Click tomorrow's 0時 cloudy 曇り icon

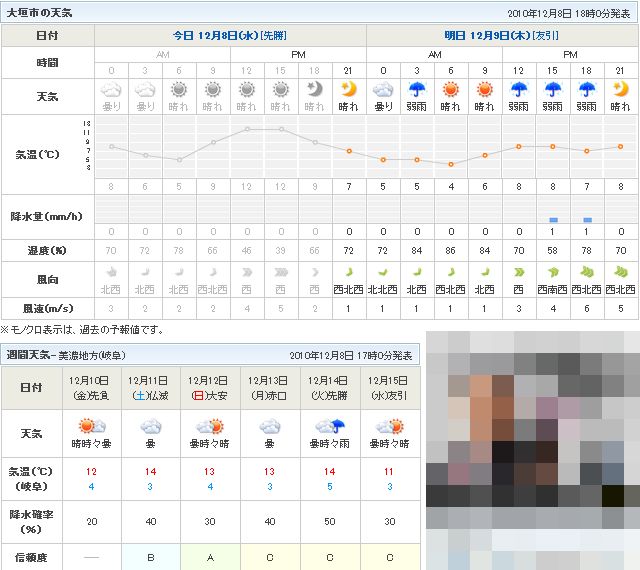tap(383, 89)
